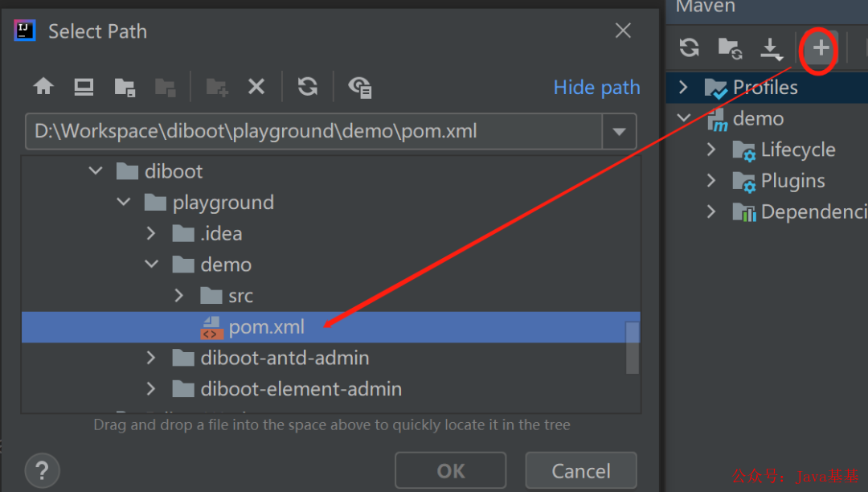Select the pom.xml file row

(x=331, y=327)
